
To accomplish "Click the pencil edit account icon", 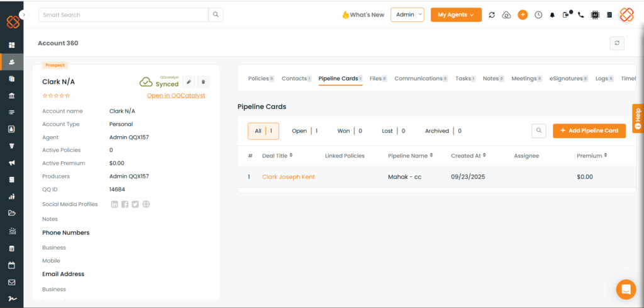I will click(189, 82).
